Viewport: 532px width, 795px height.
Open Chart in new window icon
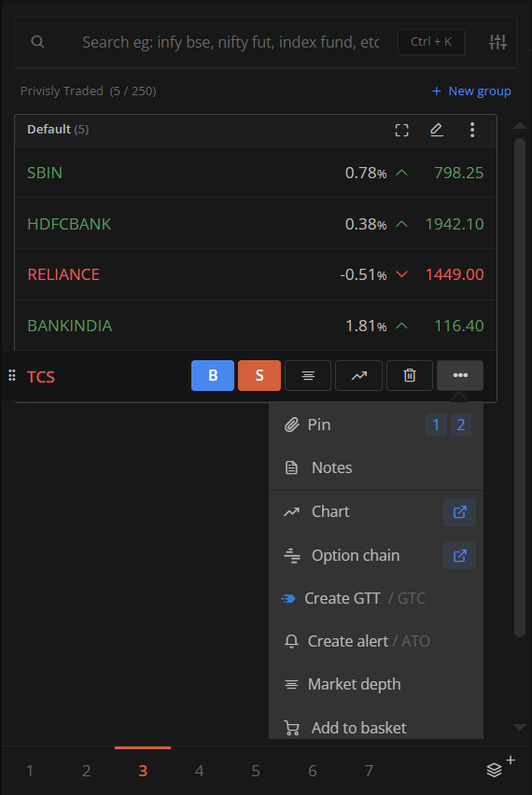[x=459, y=512]
